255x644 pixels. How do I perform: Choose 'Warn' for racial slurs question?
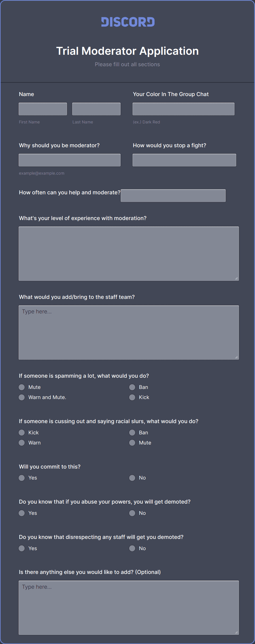(x=22, y=443)
